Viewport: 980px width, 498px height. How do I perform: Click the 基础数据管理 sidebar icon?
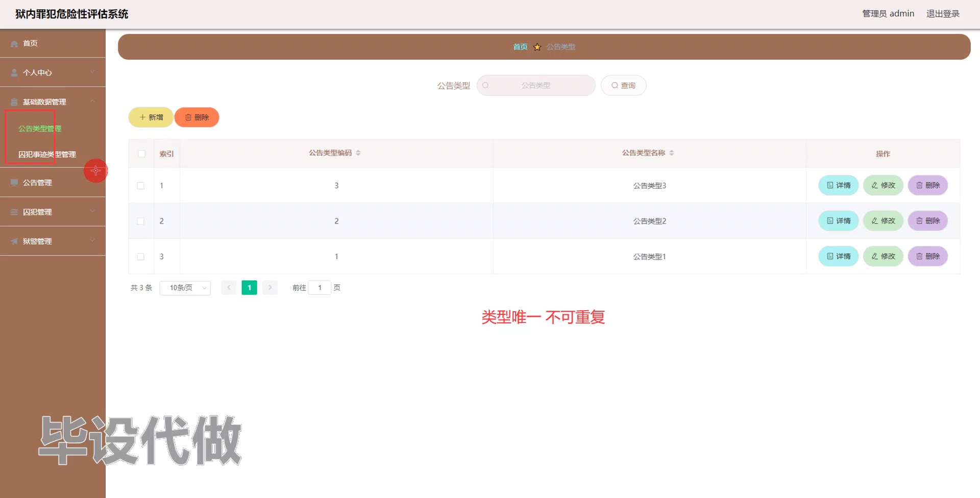coord(14,102)
